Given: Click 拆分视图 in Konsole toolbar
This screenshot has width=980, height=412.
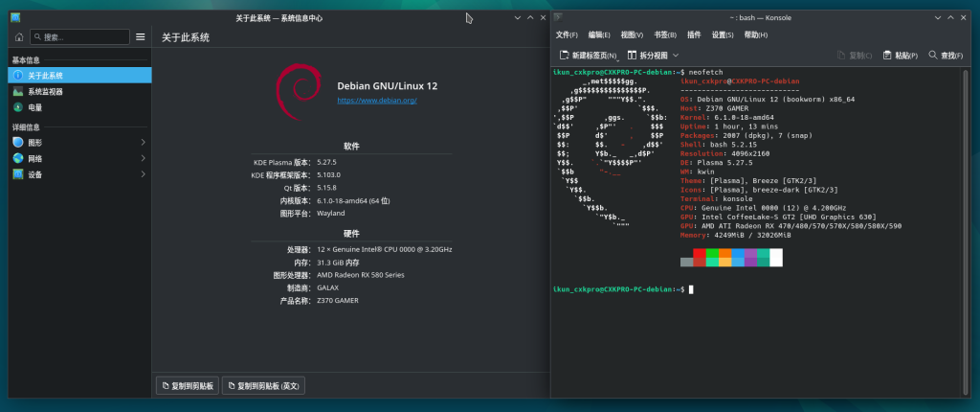Looking at the screenshot, I should 648,56.
